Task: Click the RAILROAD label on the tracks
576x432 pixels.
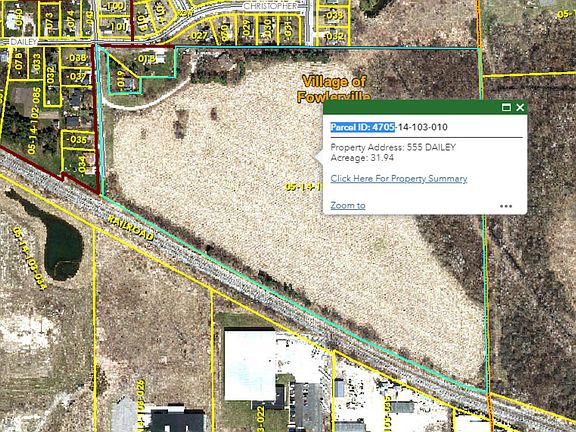Action: (131, 228)
